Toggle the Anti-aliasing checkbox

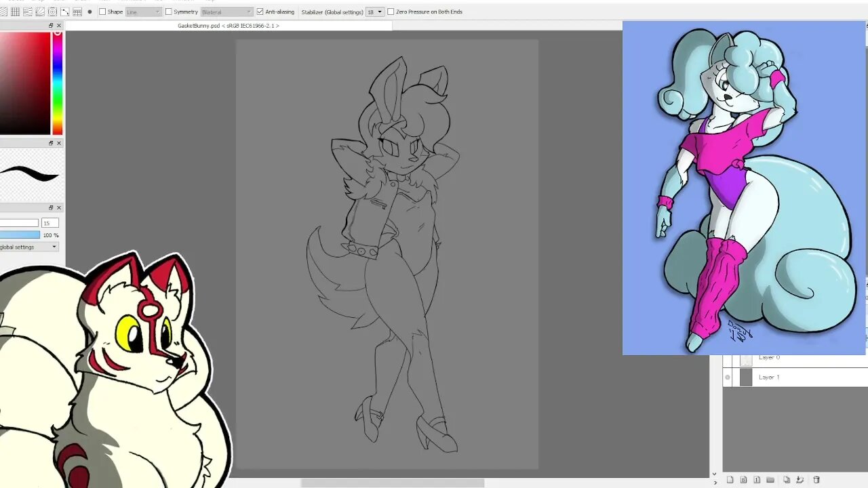[x=260, y=12]
